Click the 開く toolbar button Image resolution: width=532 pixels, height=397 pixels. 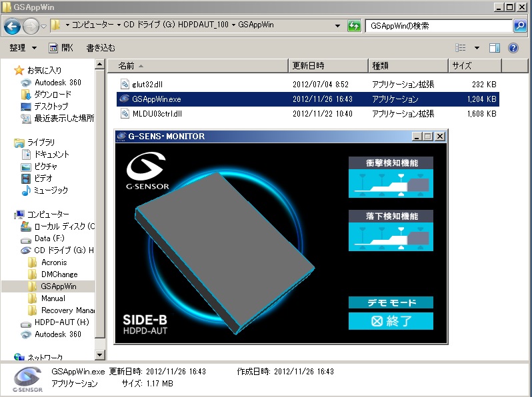click(x=61, y=48)
